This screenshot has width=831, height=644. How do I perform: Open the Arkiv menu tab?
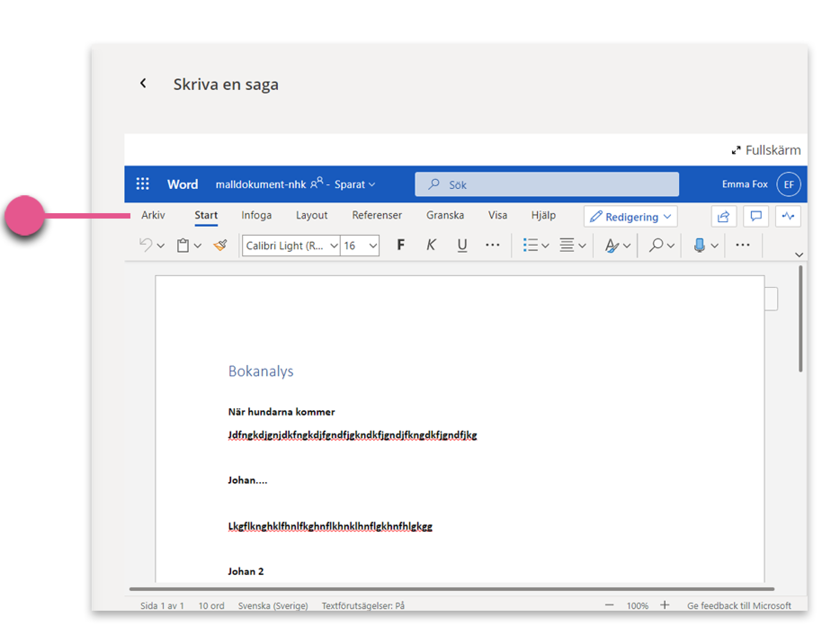coord(153,215)
